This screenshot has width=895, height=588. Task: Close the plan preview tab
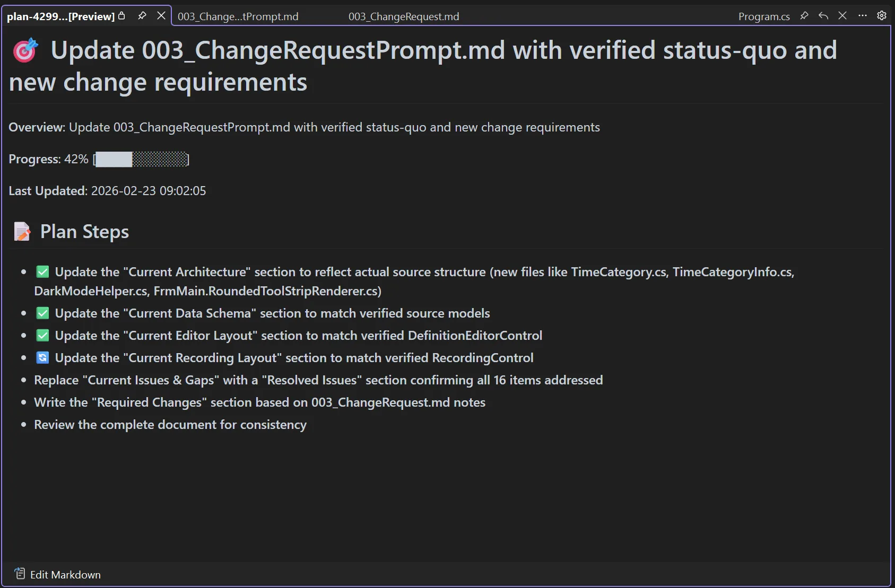(x=161, y=16)
